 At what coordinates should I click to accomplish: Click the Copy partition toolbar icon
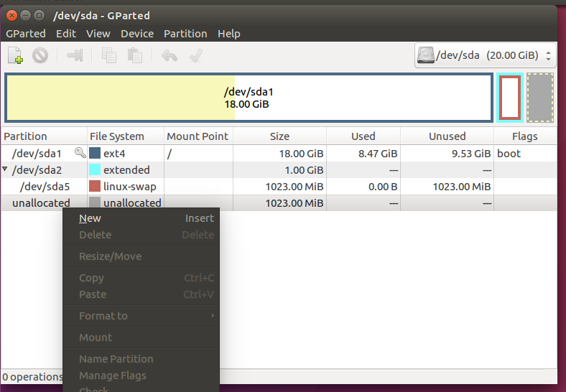coord(108,55)
